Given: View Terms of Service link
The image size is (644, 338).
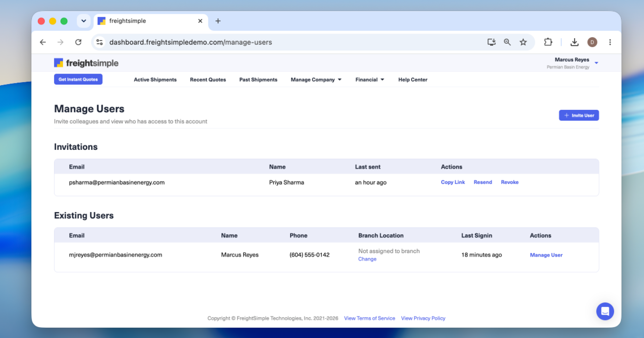Looking at the screenshot, I should (x=369, y=318).
